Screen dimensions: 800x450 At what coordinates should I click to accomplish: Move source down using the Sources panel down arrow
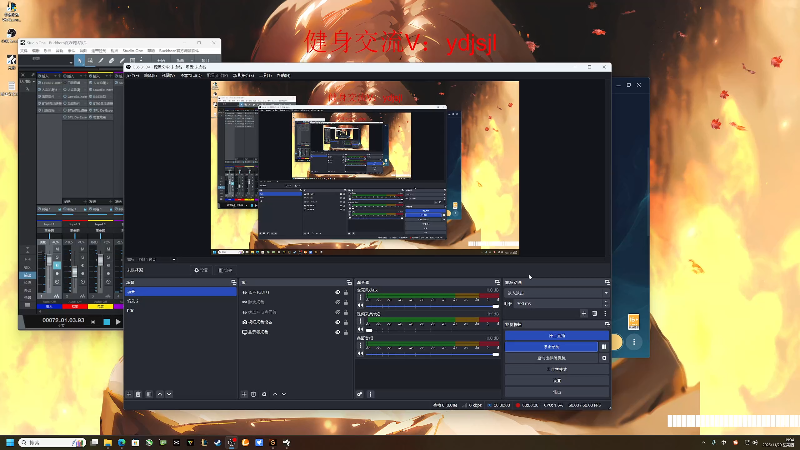pos(284,394)
